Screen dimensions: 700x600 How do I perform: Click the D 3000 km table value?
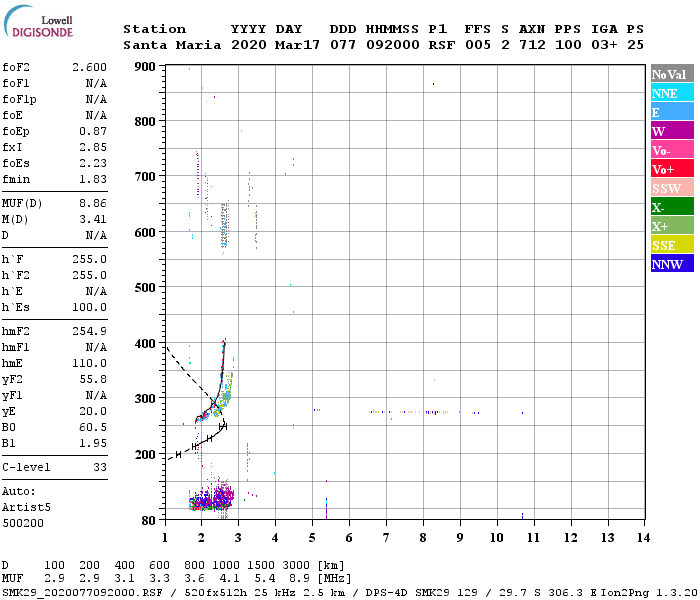(x=296, y=565)
